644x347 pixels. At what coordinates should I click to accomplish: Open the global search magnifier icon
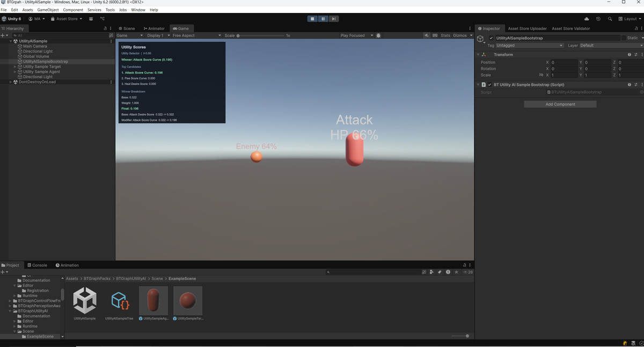(x=610, y=19)
